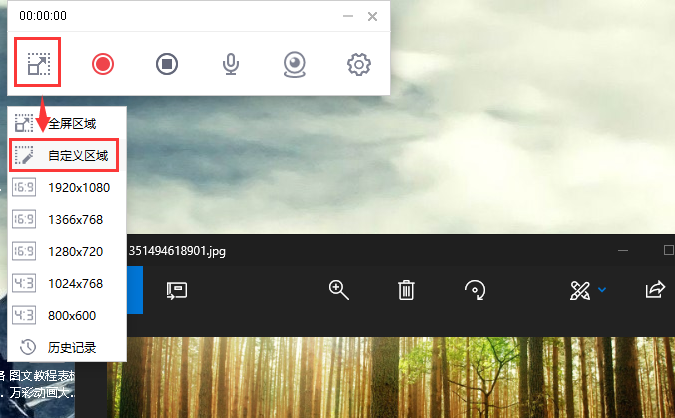Click the pencil region icon beside 自定义区域
675x418 pixels.
click(24, 155)
